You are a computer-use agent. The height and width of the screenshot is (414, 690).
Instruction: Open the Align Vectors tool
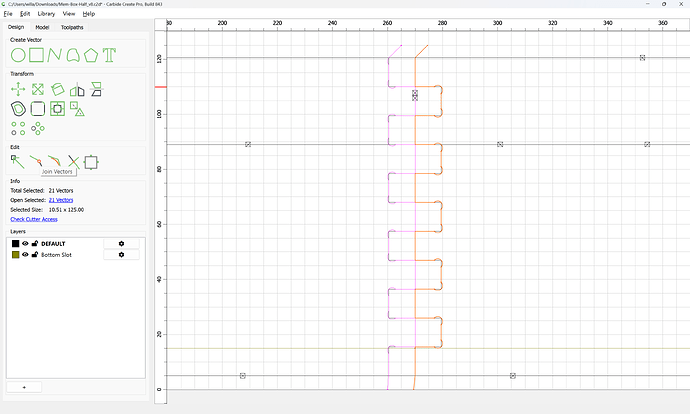click(x=57, y=109)
